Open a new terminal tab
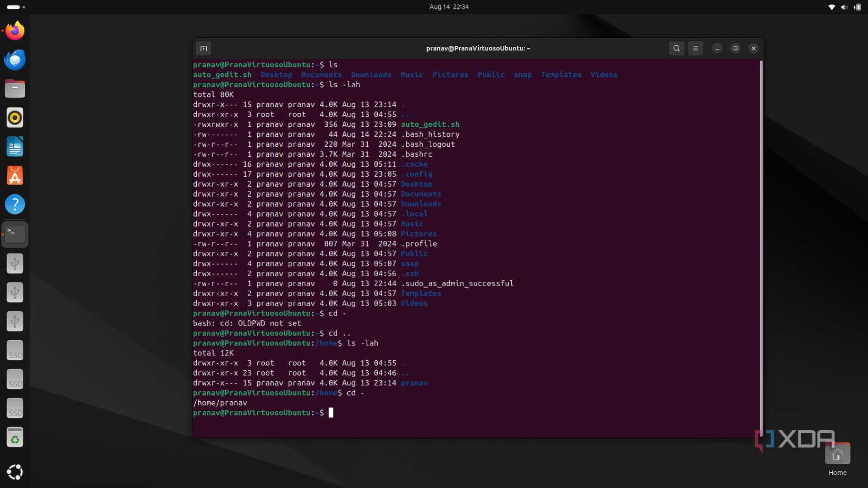This screenshot has width=868, height=488. click(x=203, y=48)
